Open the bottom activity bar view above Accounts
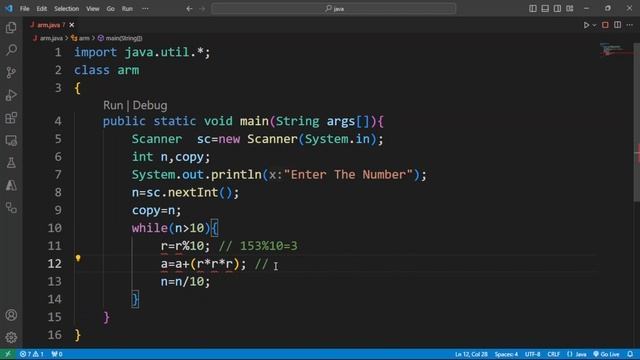This screenshot has width=640, height=360. click(x=11, y=208)
